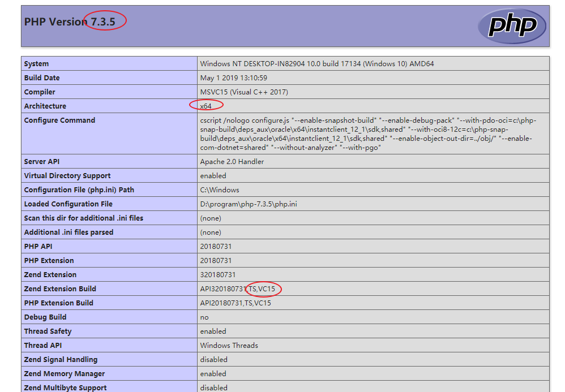565x392 pixels.
Task: Select the 'Debug Build' label
Action: (45, 317)
